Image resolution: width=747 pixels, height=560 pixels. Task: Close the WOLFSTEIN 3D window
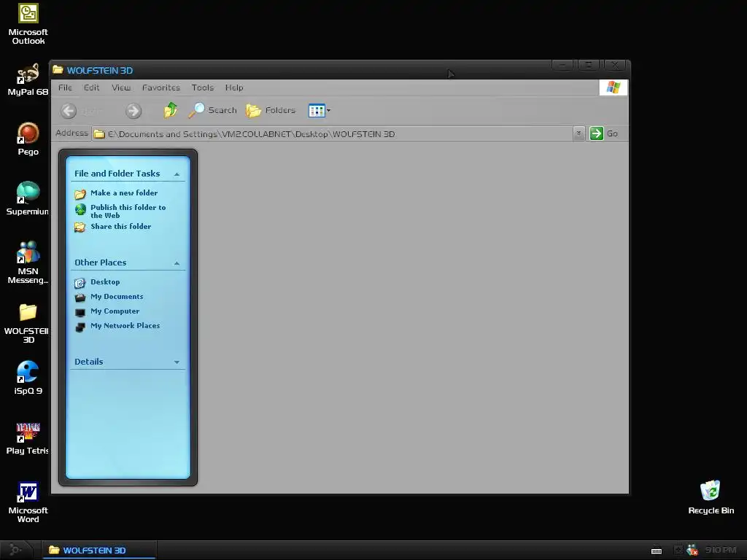[x=615, y=65]
